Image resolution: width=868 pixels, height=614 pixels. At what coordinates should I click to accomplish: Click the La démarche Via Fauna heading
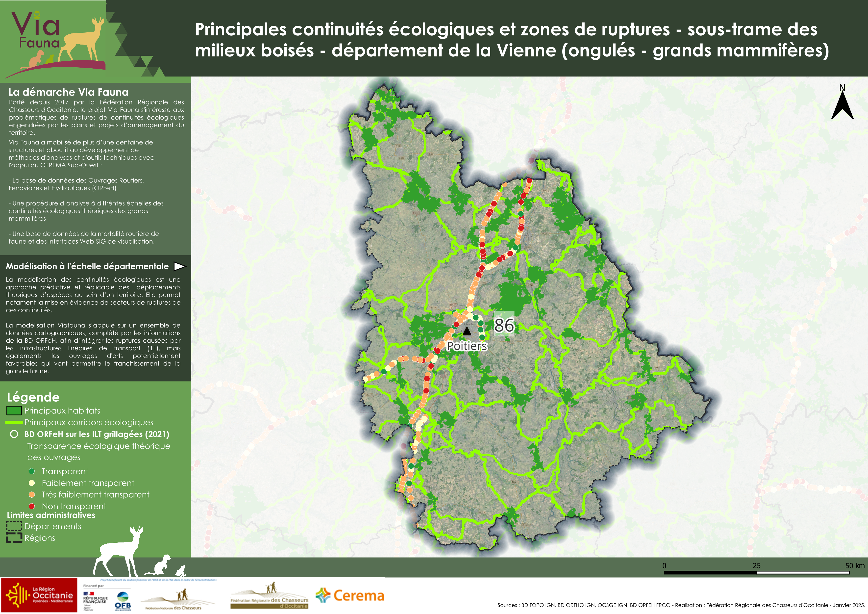coord(68,92)
